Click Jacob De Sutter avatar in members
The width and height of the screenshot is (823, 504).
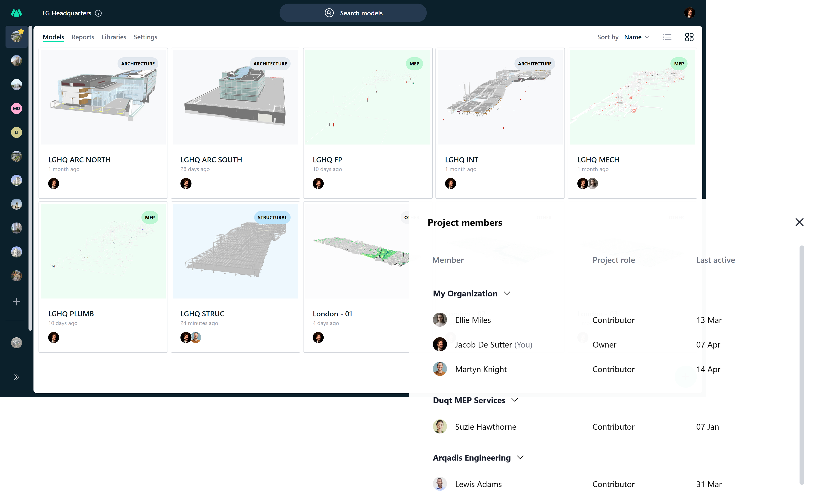440,344
